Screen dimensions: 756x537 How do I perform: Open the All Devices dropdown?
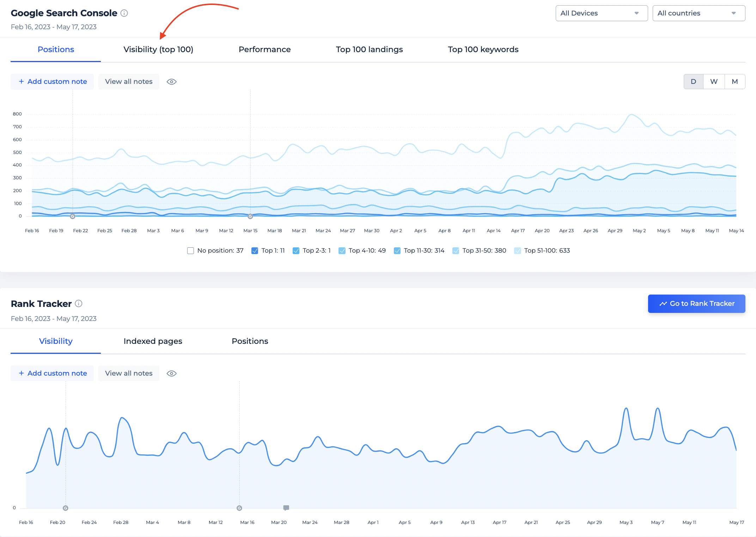click(602, 13)
